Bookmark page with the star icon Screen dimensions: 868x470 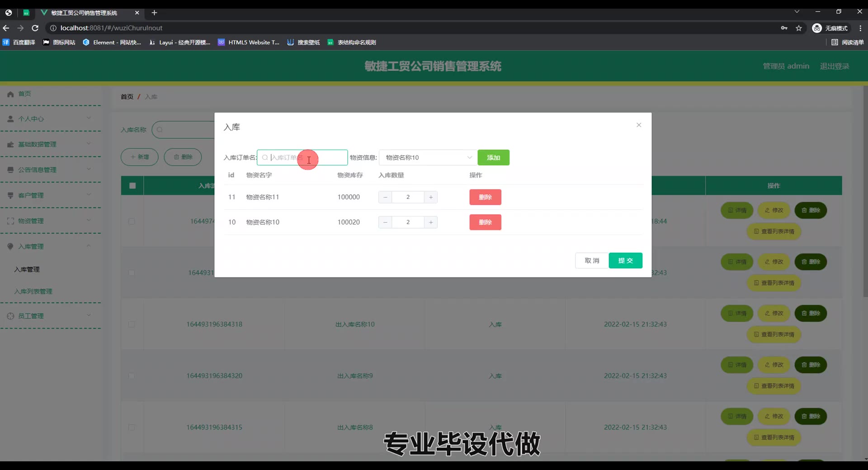(799, 28)
